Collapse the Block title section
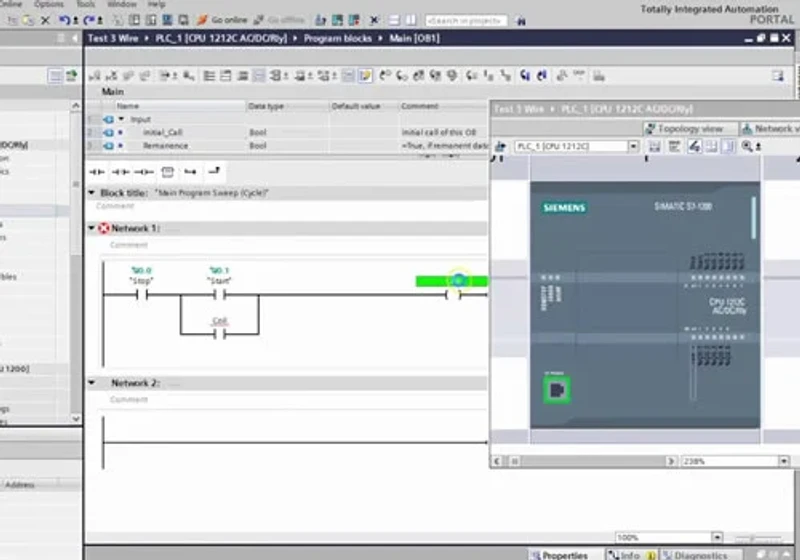Viewport: 800px width, 560px height. point(92,193)
